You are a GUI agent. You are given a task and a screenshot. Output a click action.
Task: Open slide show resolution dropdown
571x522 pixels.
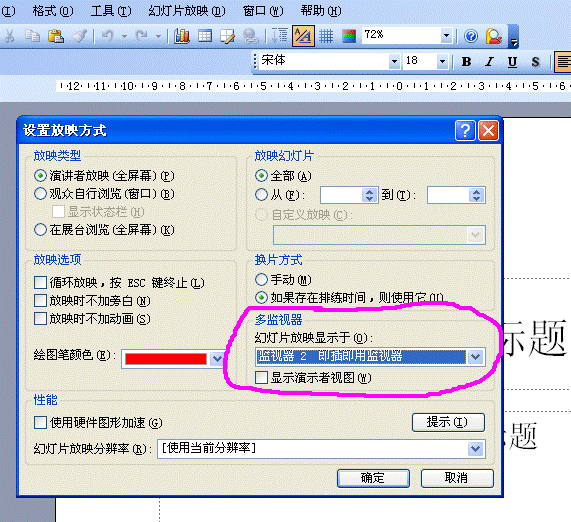[x=476, y=448]
